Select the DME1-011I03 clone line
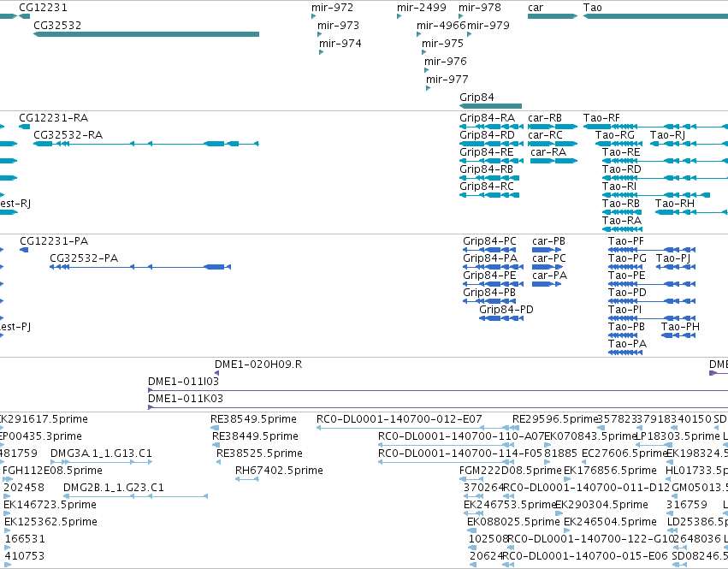The image size is (728, 569). 438,390
